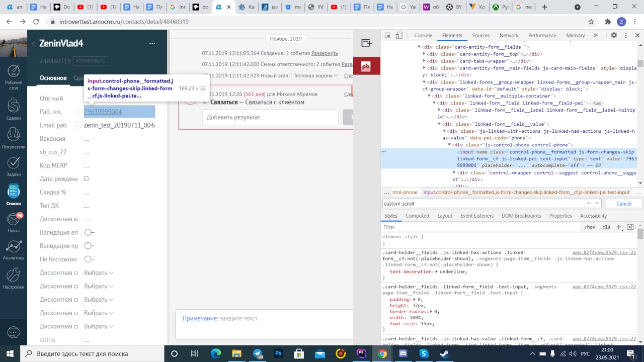Viewport: 644px width, 362px height.
Task: Open the chat bubble icon at sidebar bottom
Action: [x=14, y=332]
